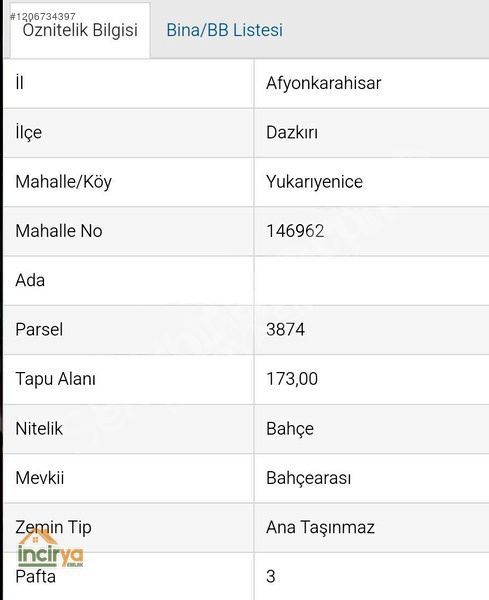Screen dimensions: 489x600
Task: Click the Tapu Alanı value 173,00
Action: coord(292,379)
